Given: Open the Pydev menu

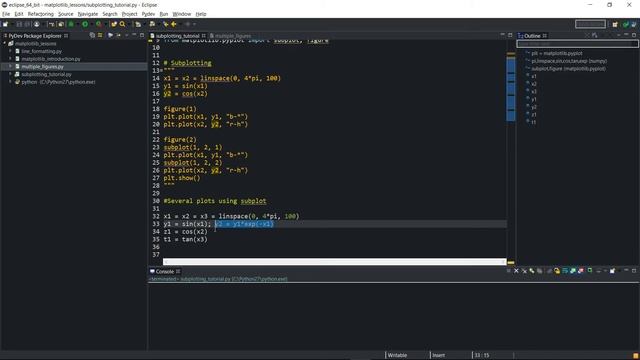Looking at the screenshot, I should [x=148, y=14].
